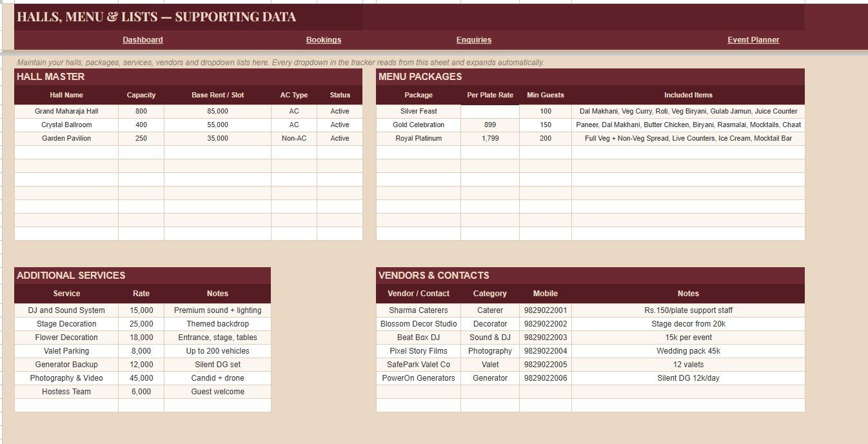Select the Blossom Decor Studio vendor cell

pos(419,324)
